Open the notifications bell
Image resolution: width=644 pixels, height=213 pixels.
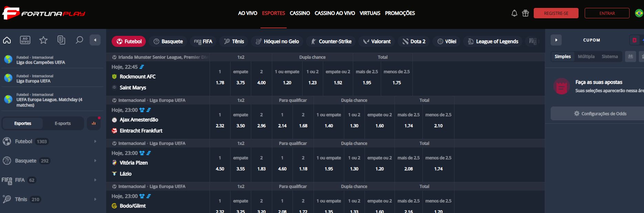[x=514, y=13]
